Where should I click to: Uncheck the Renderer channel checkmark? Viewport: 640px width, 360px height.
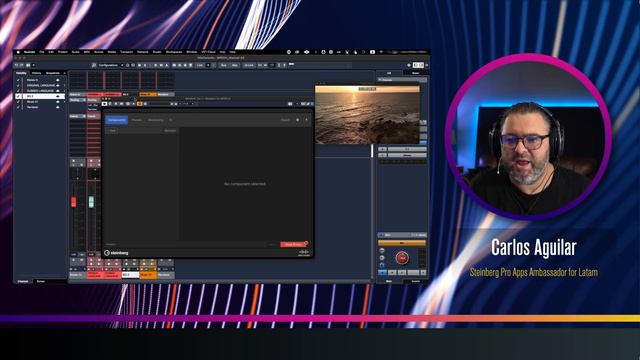(18, 107)
